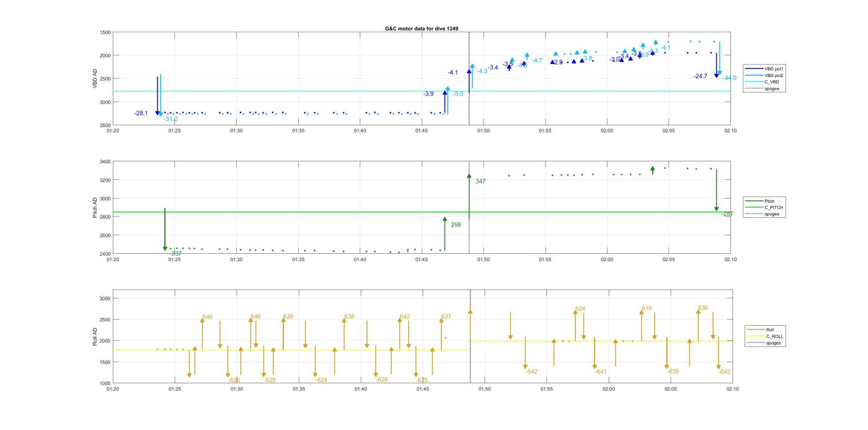Click the "3500" tick on VBD axis

[105, 125]
